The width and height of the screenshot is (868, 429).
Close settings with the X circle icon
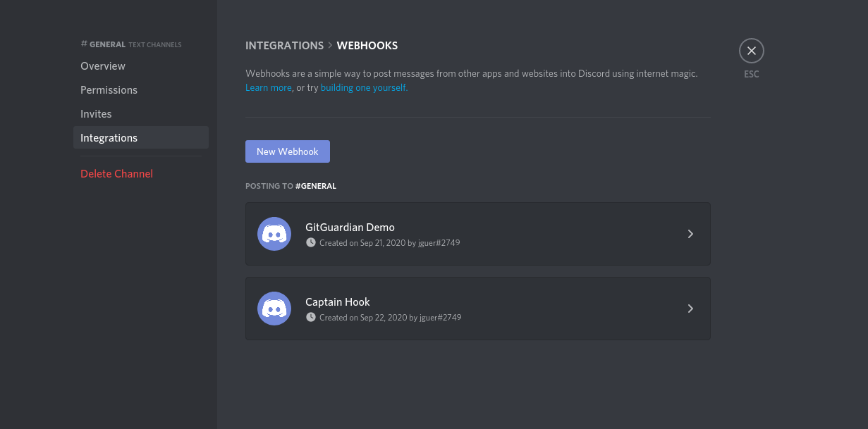point(752,51)
